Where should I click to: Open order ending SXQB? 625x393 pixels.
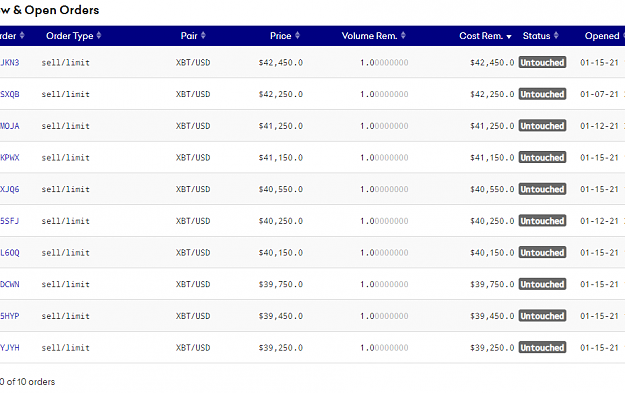[x=10, y=94]
